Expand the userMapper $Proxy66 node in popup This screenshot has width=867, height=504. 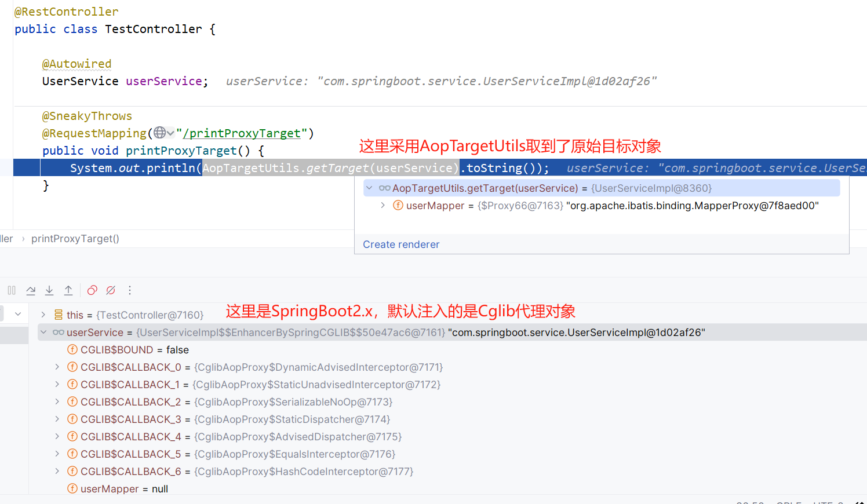pos(382,205)
